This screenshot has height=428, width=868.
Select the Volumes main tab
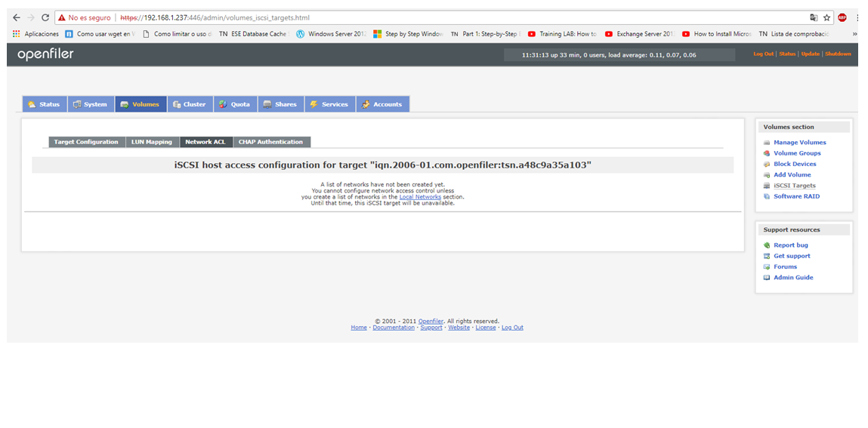(x=141, y=104)
